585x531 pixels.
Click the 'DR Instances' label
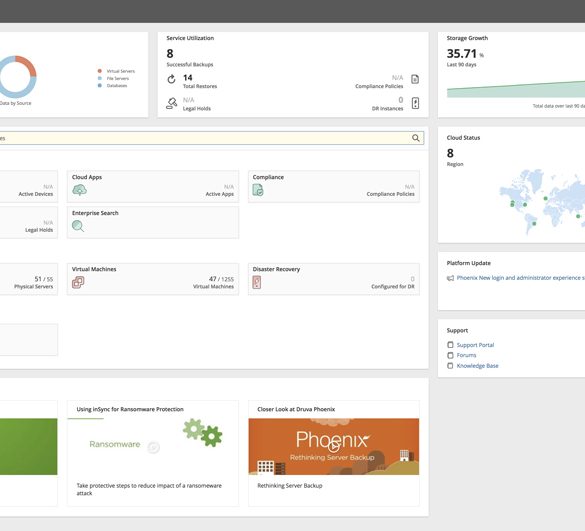pos(387,109)
